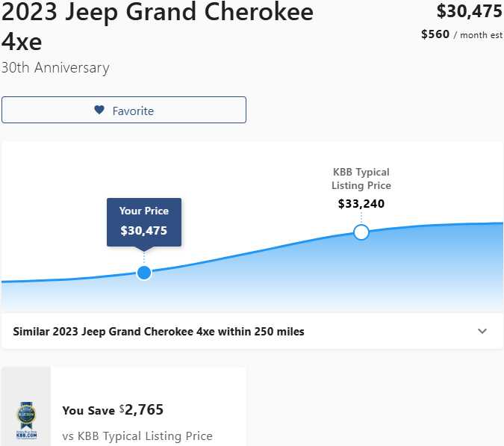The image size is (504, 446).
Task: Click the white KBB Typical Listing Price marker
Action: tap(361, 232)
